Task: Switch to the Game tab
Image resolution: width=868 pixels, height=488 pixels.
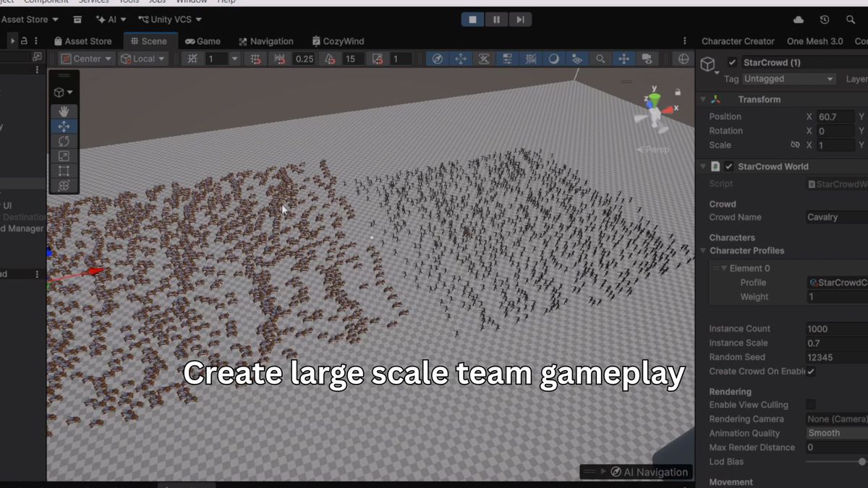Action: click(x=203, y=41)
